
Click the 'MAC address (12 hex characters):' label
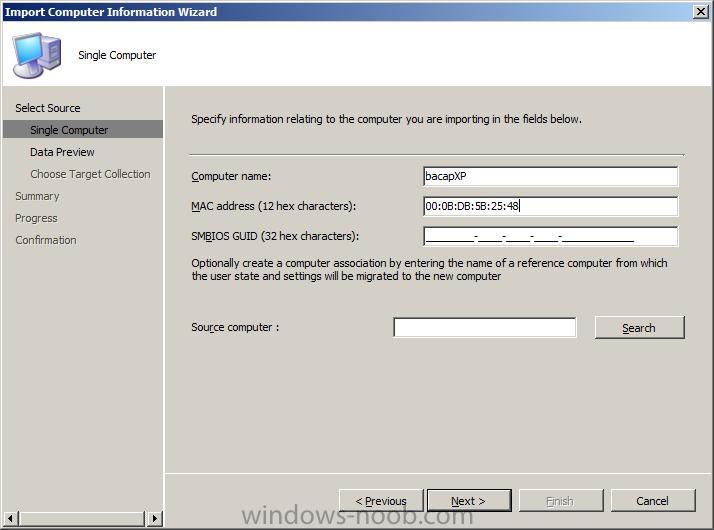(x=273, y=206)
